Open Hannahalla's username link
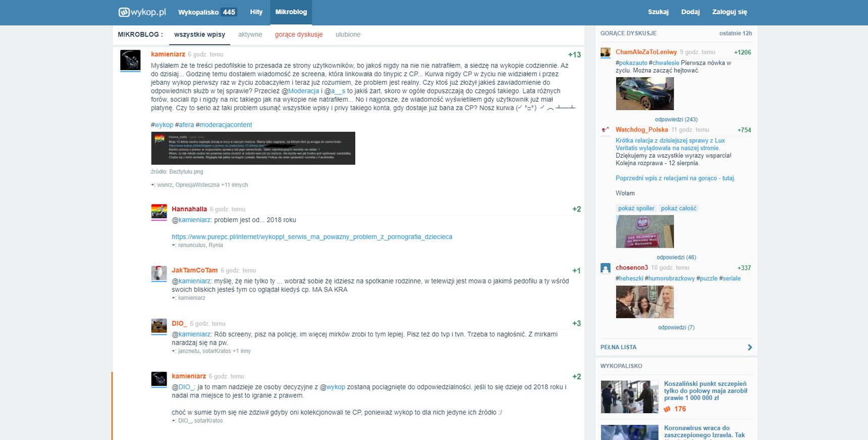 (x=189, y=209)
